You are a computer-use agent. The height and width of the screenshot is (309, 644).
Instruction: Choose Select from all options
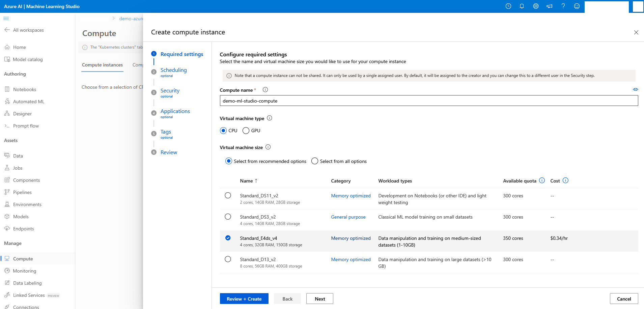point(314,161)
